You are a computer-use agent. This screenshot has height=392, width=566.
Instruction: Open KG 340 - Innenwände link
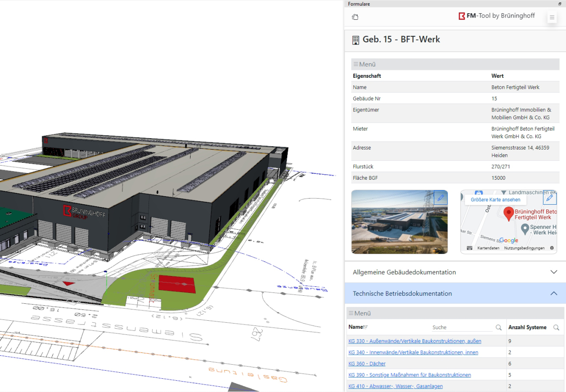(413, 352)
